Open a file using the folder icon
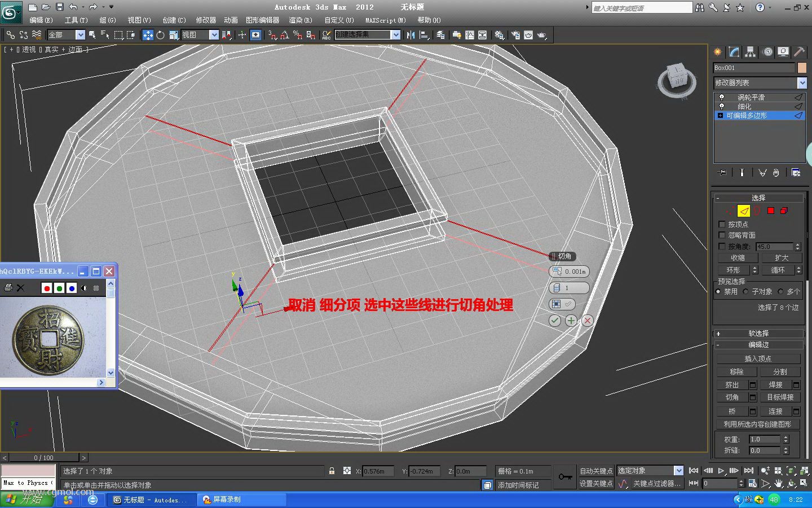The width and height of the screenshot is (812, 508). tap(46, 7)
